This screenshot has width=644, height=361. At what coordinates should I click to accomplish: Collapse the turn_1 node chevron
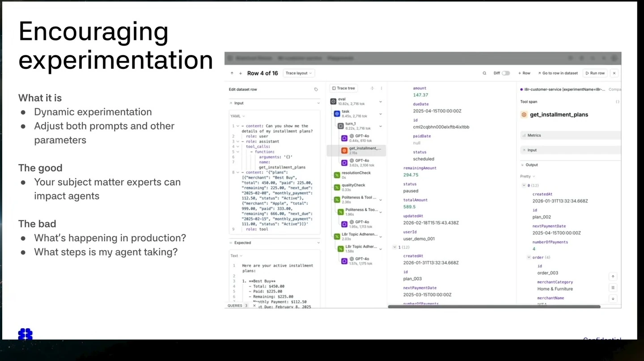381,126
